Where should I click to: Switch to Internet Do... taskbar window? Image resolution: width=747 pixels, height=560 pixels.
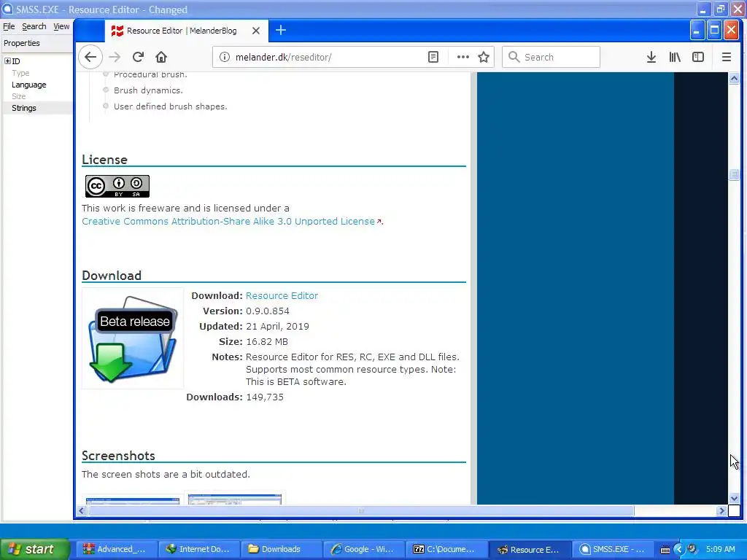[x=198, y=549]
